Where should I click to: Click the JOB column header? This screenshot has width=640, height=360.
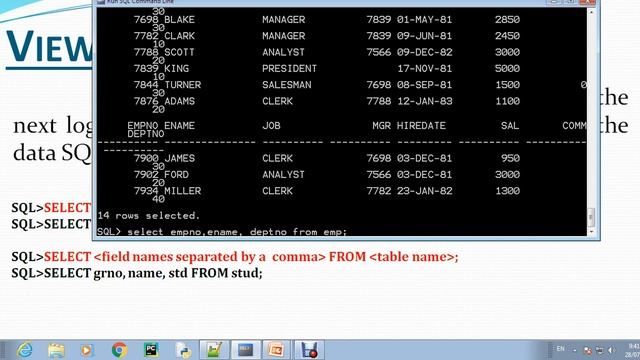pyautogui.click(x=271, y=126)
